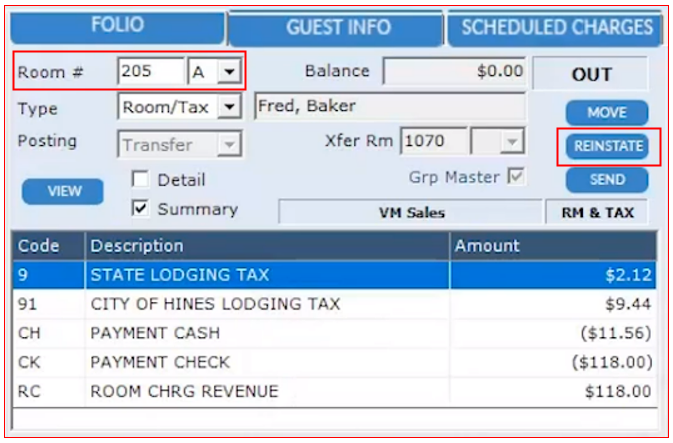Click the Room number input field
The height and width of the screenshot is (443, 673).
(150, 72)
